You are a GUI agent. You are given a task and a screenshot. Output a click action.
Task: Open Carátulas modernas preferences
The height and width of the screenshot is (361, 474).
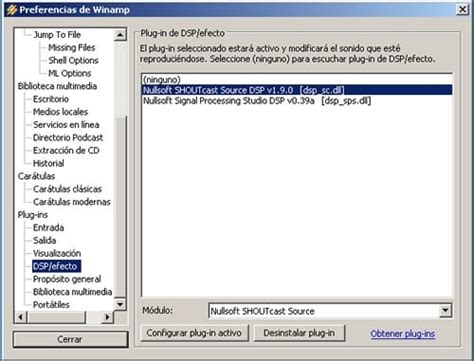72,202
